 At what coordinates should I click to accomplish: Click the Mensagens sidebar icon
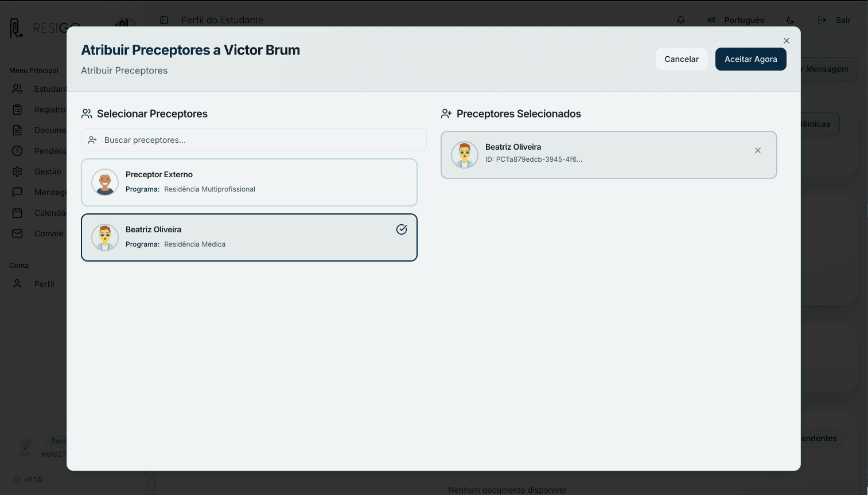(17, 192)
